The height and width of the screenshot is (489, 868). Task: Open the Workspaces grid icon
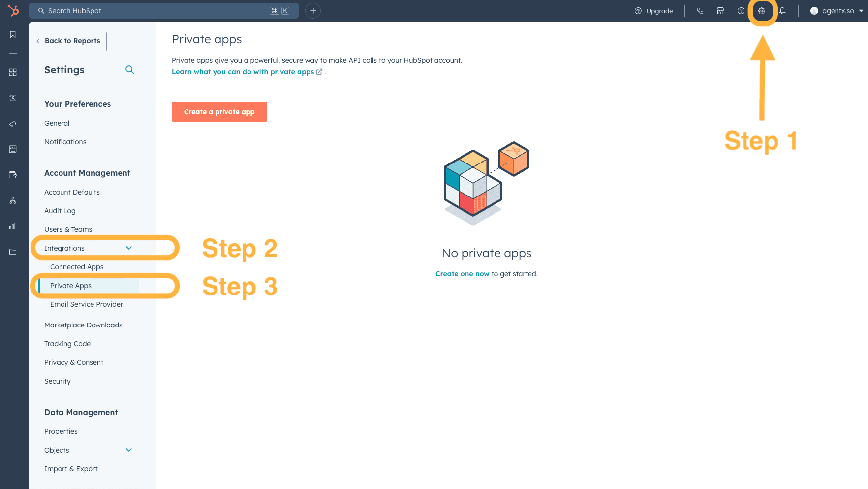[x=13, y=72]
